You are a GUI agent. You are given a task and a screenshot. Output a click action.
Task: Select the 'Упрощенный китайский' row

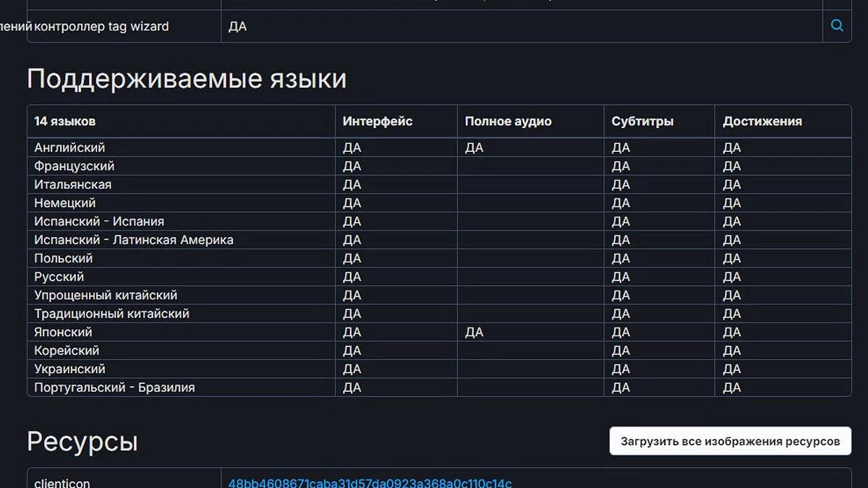coord(439,295)
